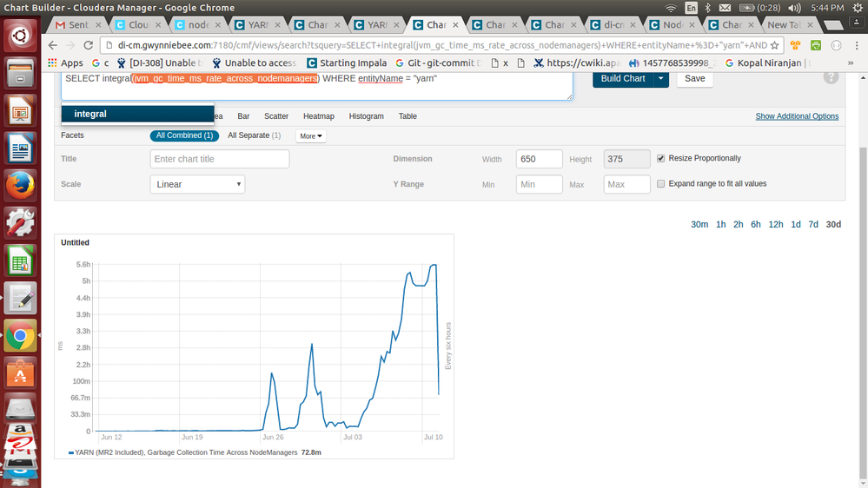Click Build Chart button
The width and height of the screenshot is (868, 488).
pyautogui.click(x=623, y=78)
